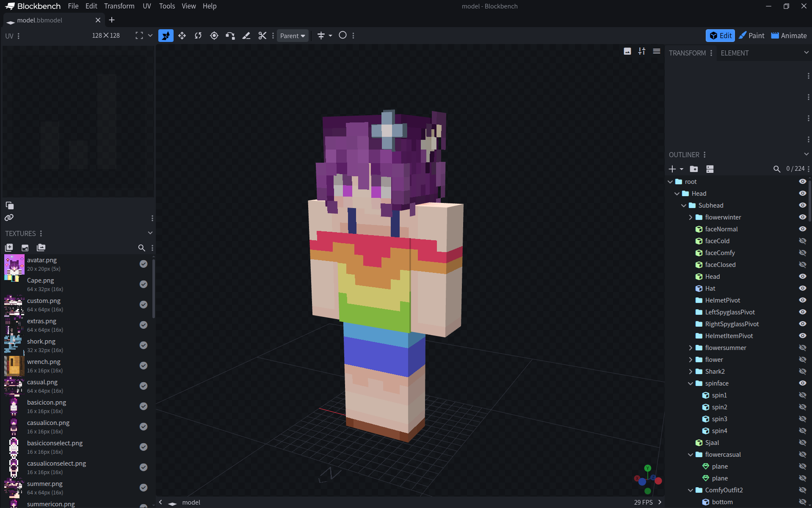Hide the root group

point(802,181)
